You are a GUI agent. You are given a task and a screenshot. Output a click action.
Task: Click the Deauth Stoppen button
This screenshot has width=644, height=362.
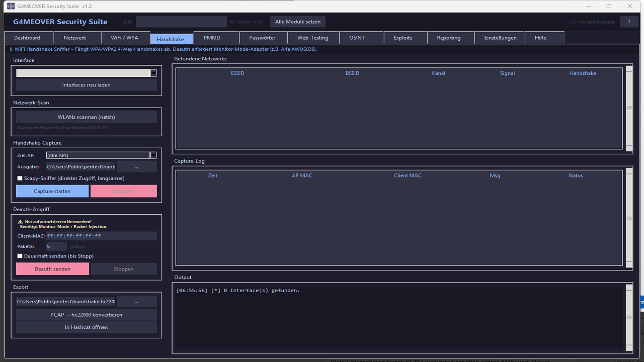[x=124, y=269]
